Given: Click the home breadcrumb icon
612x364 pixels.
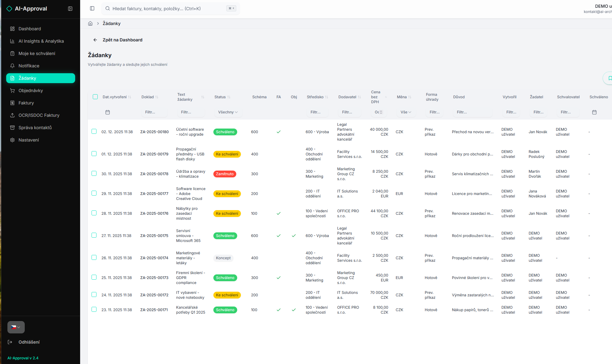Looking at the screenshot, I should (x=90, y=23).
